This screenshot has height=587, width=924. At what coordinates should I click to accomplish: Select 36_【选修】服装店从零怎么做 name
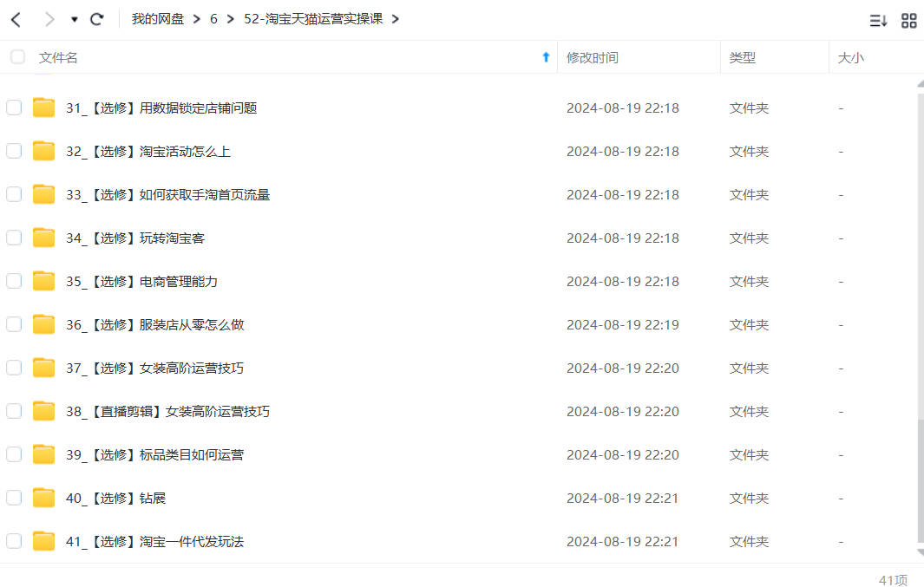pyautogui.click(x=155, y=325)
